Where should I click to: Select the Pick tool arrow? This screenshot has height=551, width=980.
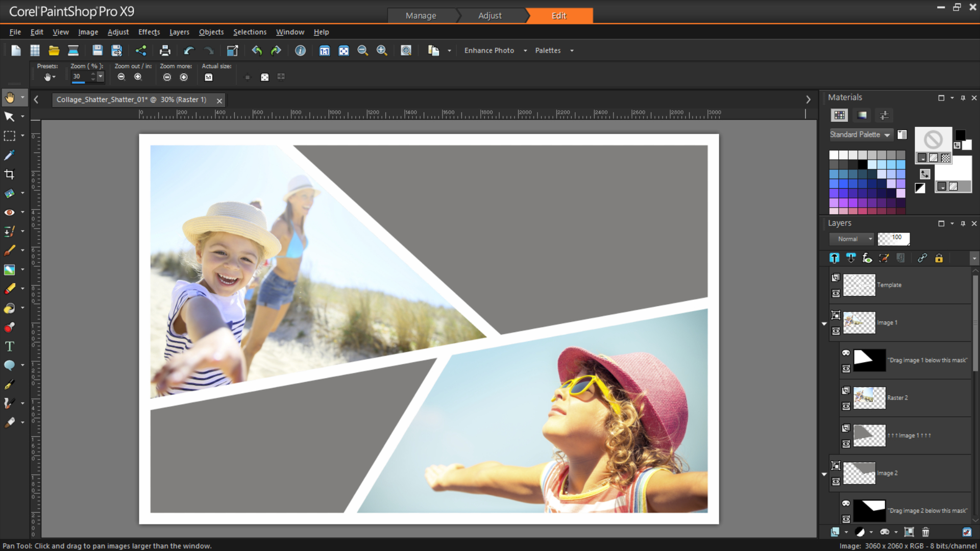click(x=9, y=117)
